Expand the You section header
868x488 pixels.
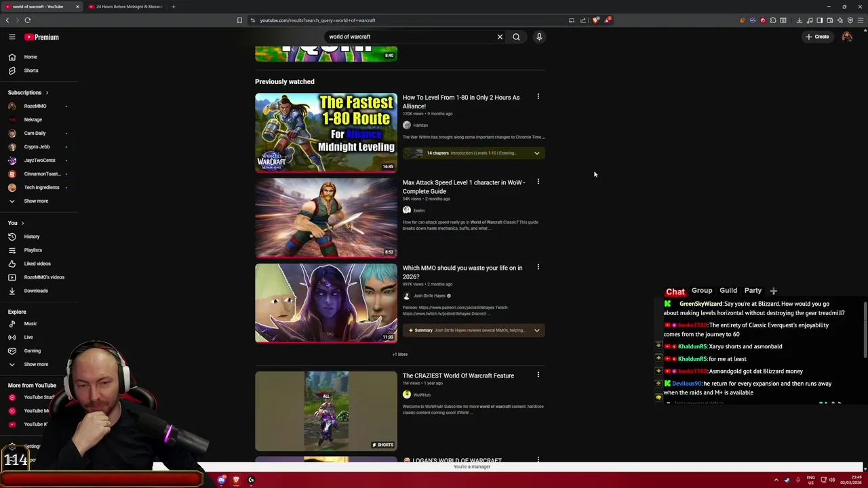point(16,223)
